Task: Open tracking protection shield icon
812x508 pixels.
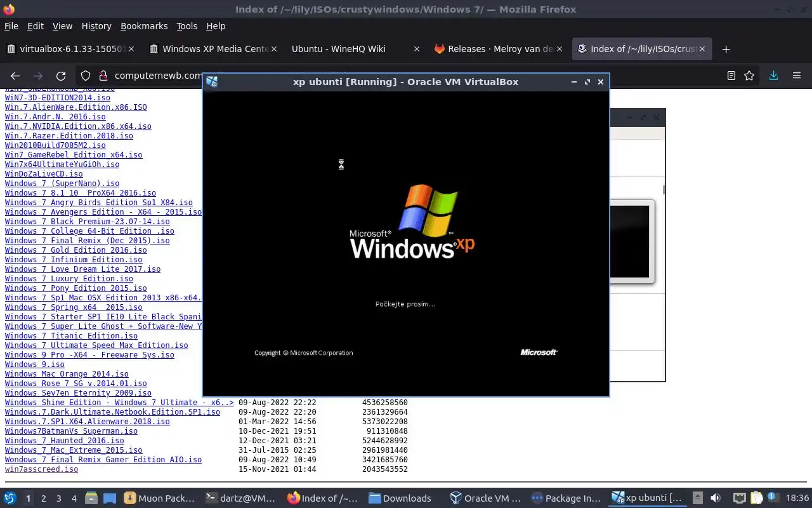Action: click(x=86, y=76)
